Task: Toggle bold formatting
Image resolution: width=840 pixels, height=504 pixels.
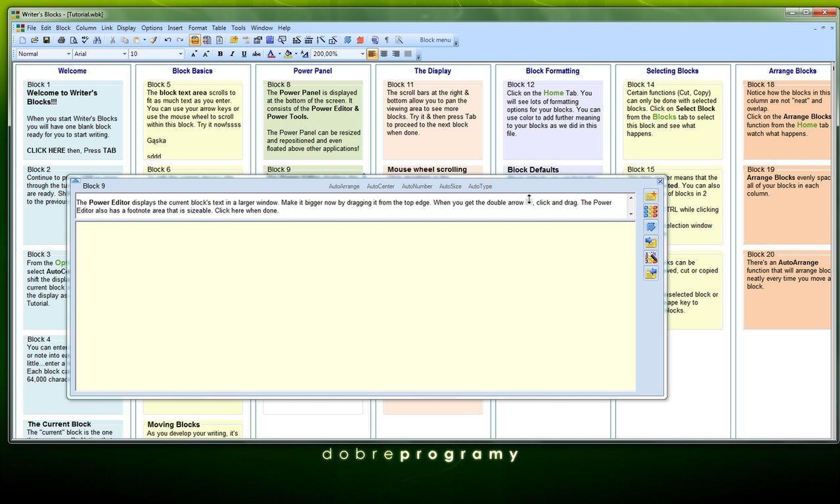Action: click(x=220, y=54)
